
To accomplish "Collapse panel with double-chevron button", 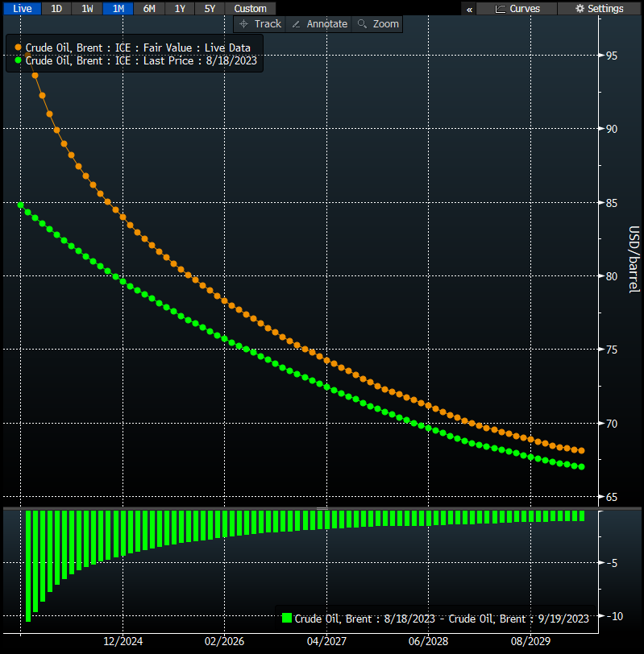I will coord(469,9).
